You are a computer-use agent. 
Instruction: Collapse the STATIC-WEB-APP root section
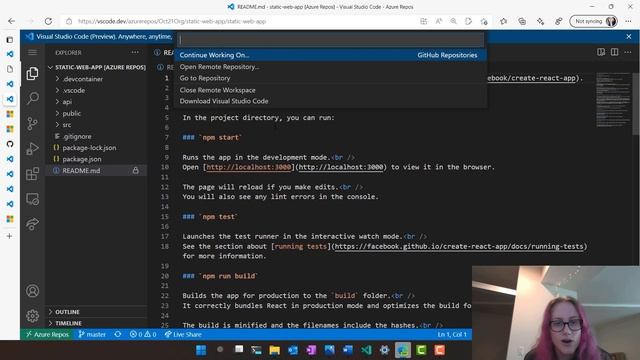(96, 67)
